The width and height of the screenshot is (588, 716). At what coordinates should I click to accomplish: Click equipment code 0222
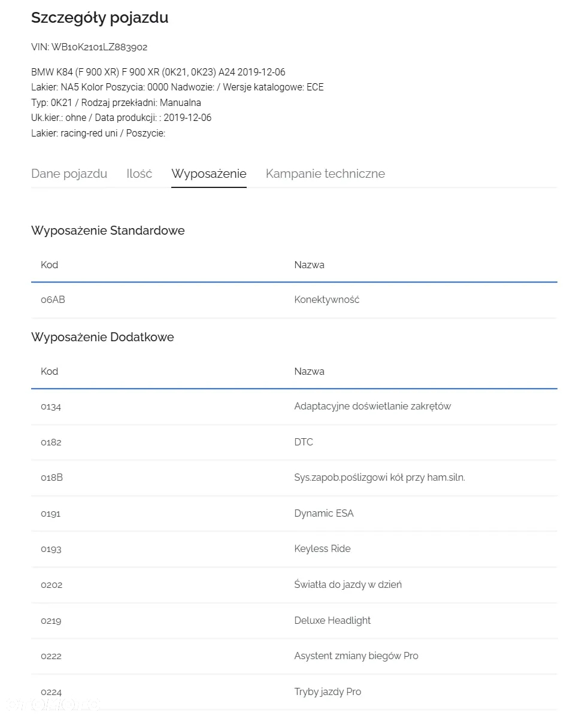[51, 656]
